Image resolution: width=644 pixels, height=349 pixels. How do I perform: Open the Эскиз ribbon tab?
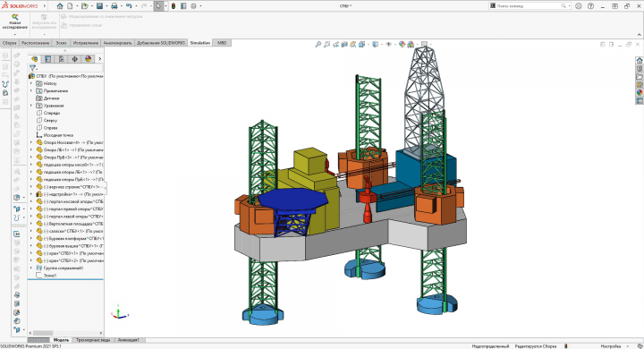click(x=61, y=43)
